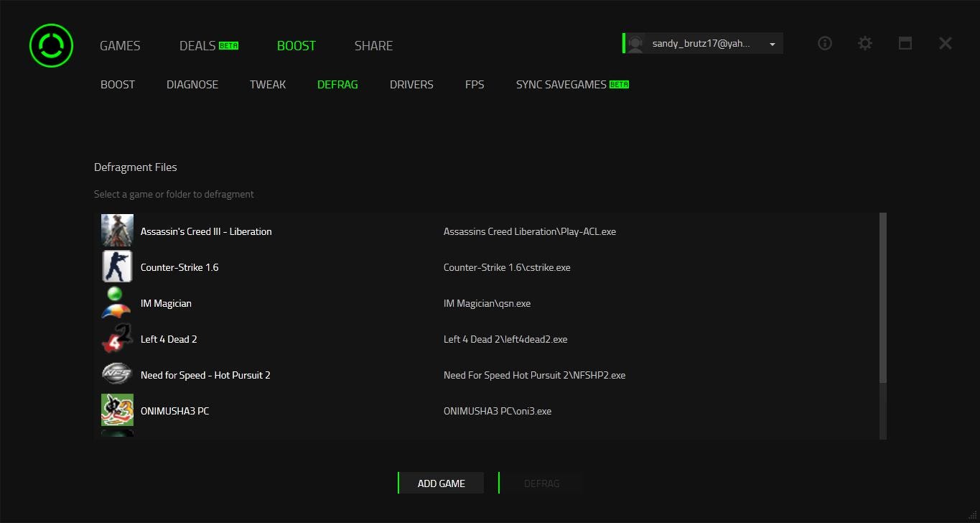Click the path Need For Speed Hot Pursuit 2\NFSHP2.exe
This screenshot has width=980, height=523.
(x=534, y=375)
